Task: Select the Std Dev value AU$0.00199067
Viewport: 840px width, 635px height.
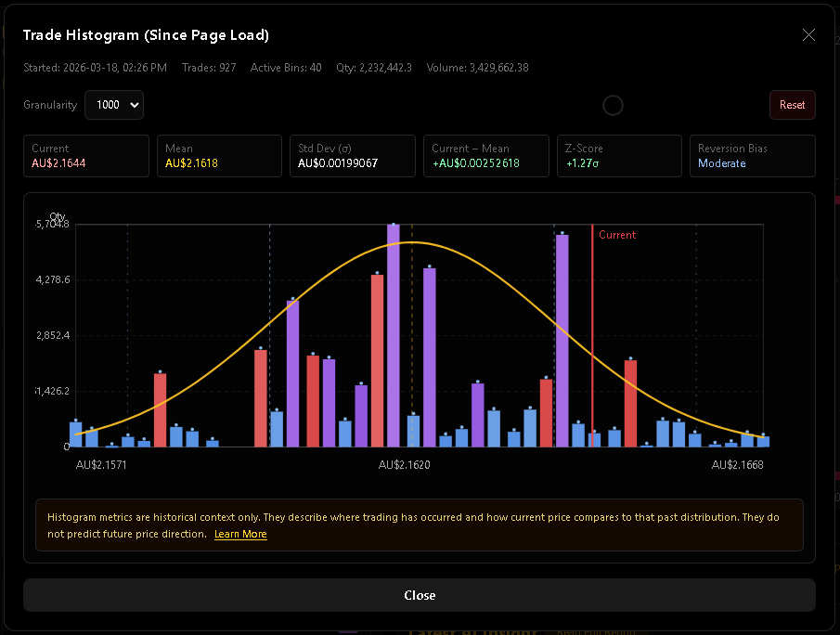Action: coord(338,163)
